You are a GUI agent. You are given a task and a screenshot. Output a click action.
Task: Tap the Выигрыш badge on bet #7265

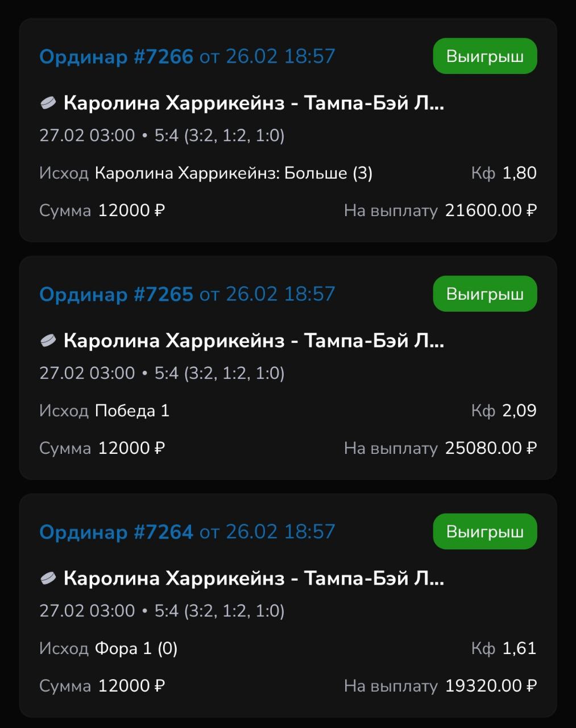coord(484,294)
